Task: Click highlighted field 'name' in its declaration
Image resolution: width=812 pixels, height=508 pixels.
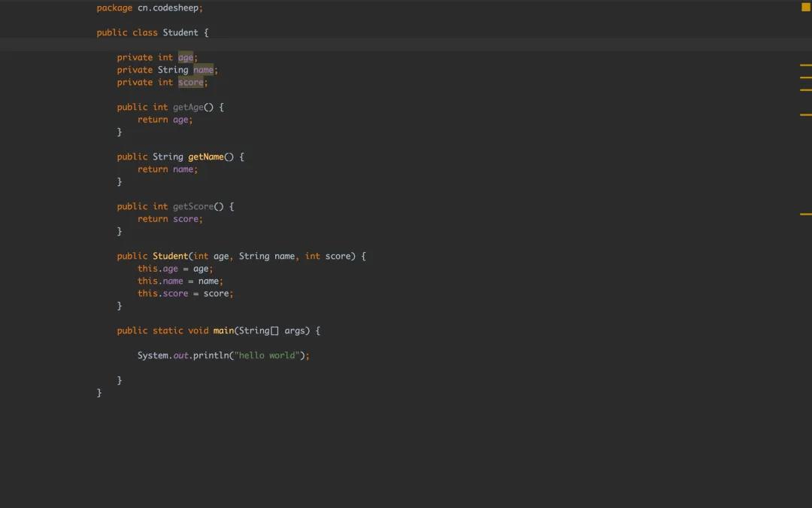Action: (203, 70)
